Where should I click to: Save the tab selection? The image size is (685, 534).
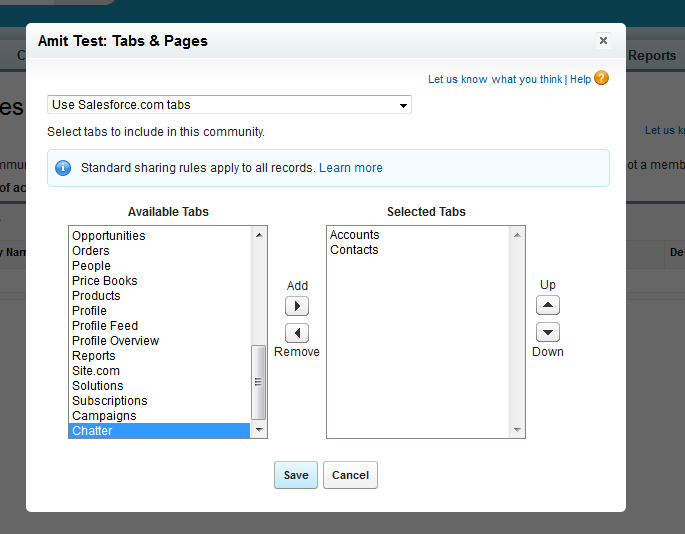click(x=296, y=475)
